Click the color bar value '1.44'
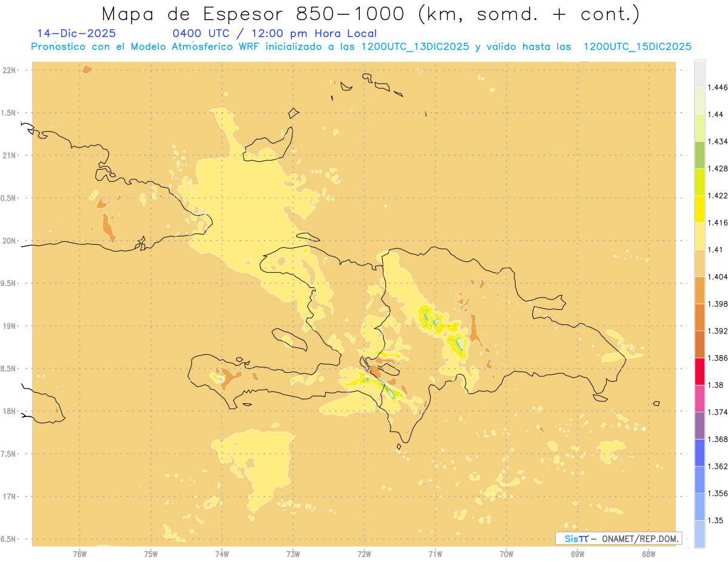 [716, 114]
